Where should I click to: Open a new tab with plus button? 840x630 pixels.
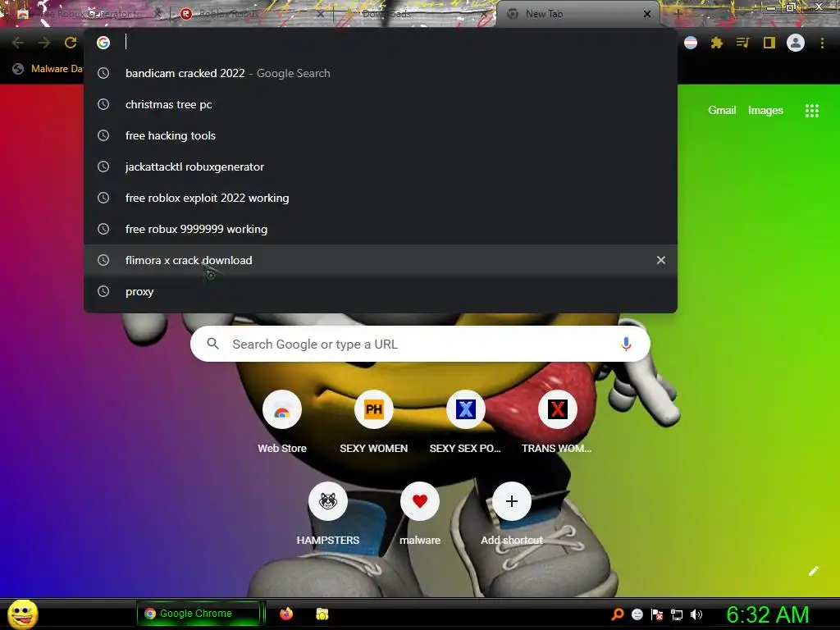tap(678, 14)
